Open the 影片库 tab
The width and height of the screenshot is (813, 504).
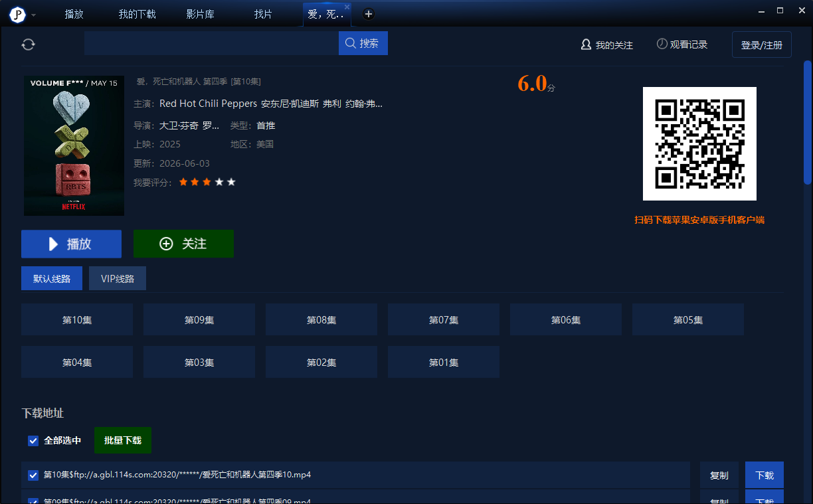coord(200,14)
